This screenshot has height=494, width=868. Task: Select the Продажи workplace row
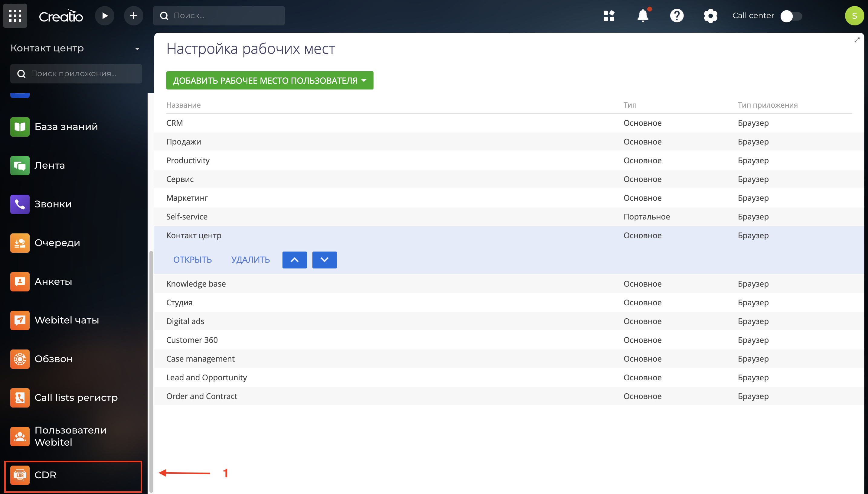coord(509,141)
